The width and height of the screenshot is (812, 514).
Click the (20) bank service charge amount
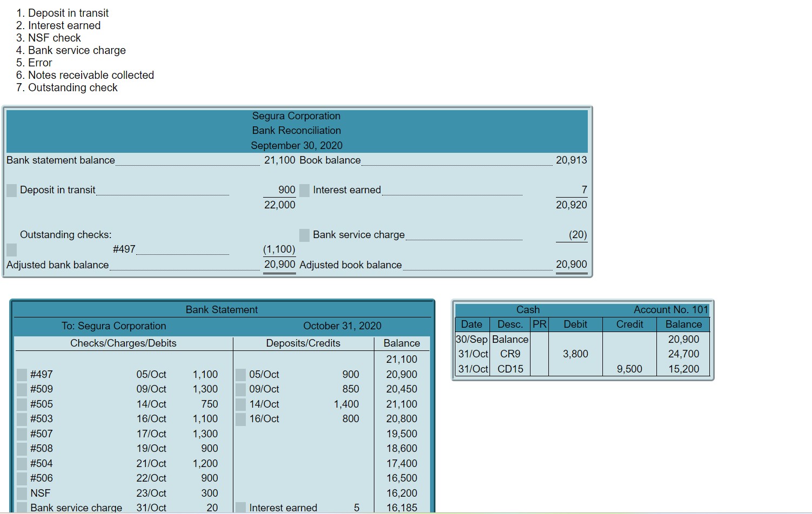coord(578,235)
